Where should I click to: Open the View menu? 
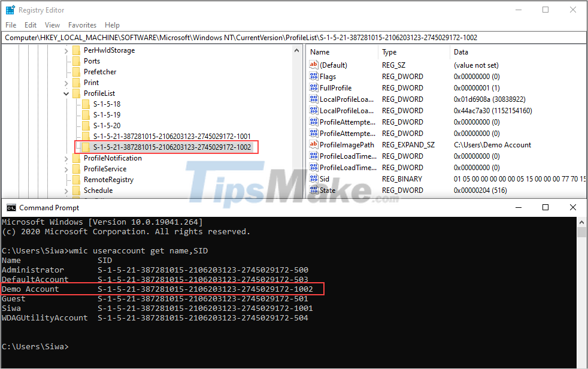pyautogui.click(x=52, y=25)
